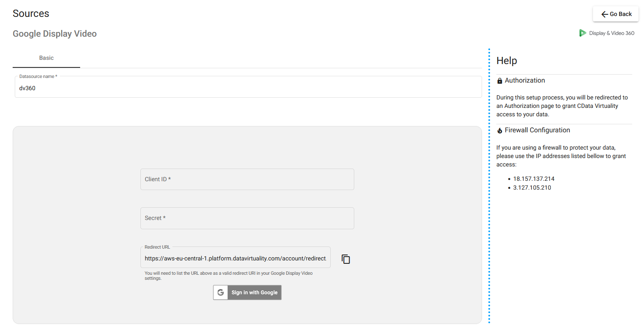Click the Firewall Configuration section title
The image size is (644, 327).
[x=537, y=130]
